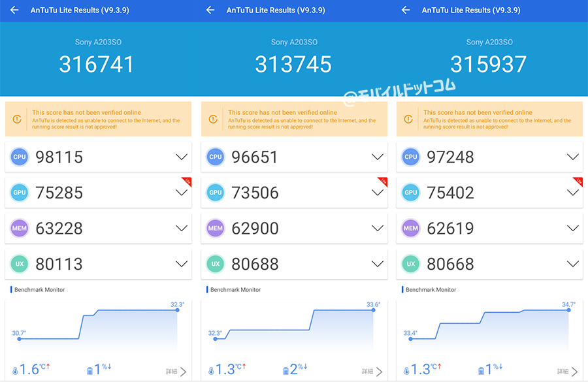
Task: Expand the MEM 63228 score details
Action: (x=182, y=228)
